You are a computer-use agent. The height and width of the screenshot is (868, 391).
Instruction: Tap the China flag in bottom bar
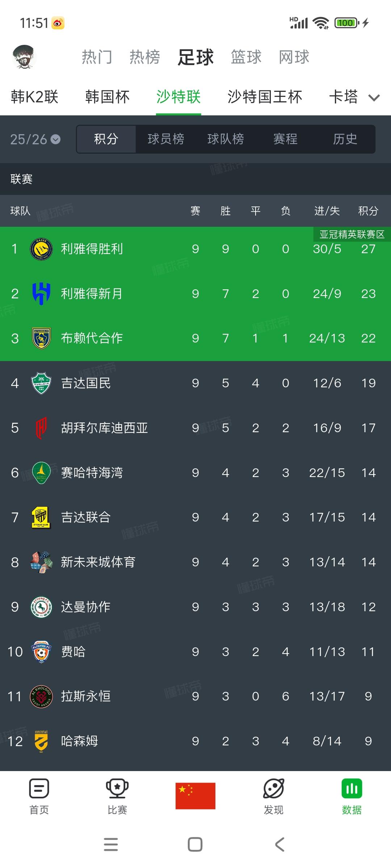pyautogui.click(x=195, y=796)
